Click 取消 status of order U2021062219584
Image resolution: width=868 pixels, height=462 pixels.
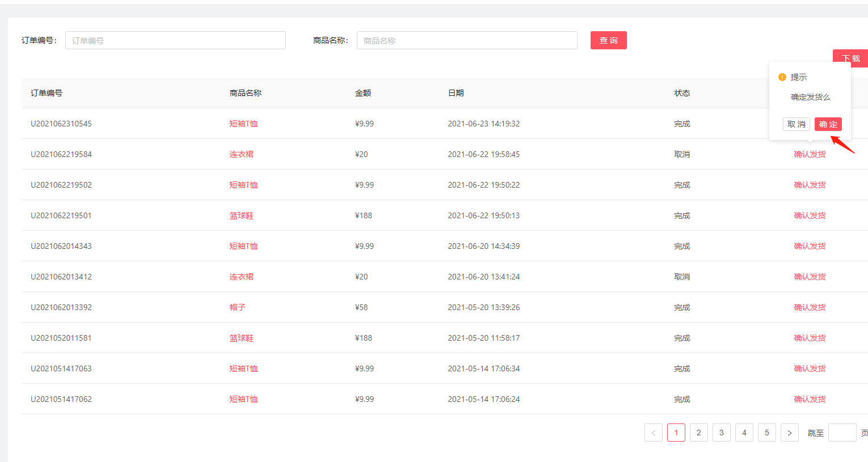682,154
